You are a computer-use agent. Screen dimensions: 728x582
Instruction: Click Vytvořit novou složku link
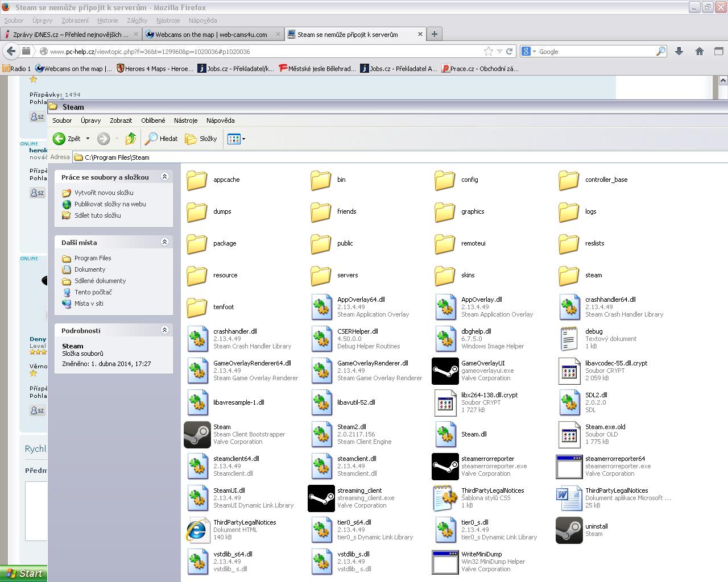pos(104,193)
